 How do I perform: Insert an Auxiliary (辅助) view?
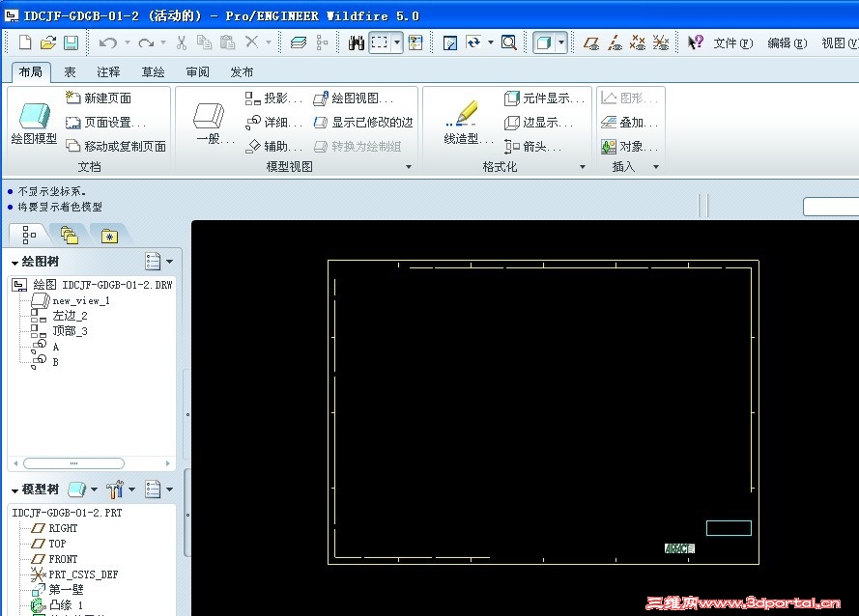tap(273, 146)
